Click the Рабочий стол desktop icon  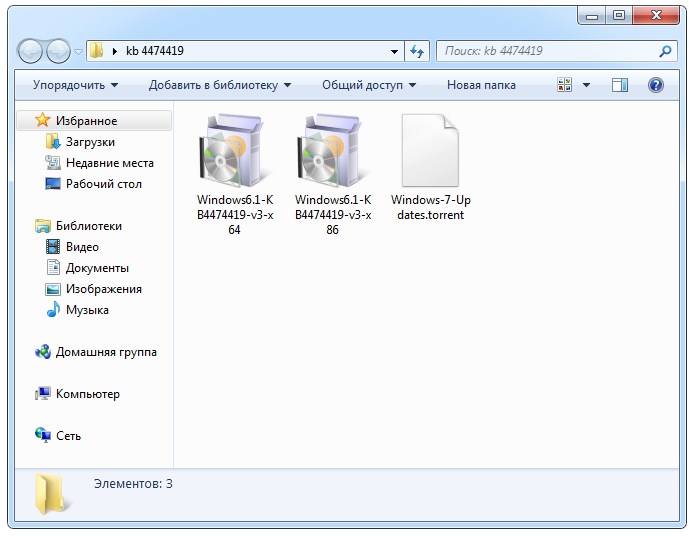point(53,183)
